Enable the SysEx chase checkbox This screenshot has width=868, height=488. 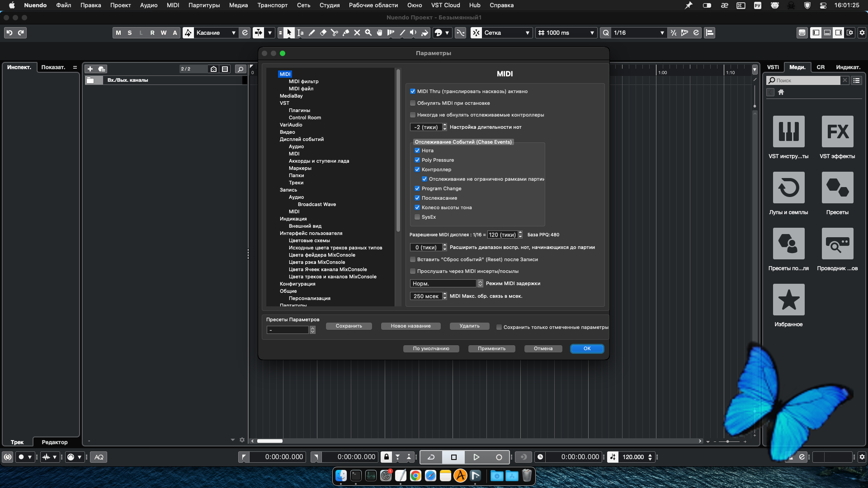pyautogui.click(x=417, y=217)
